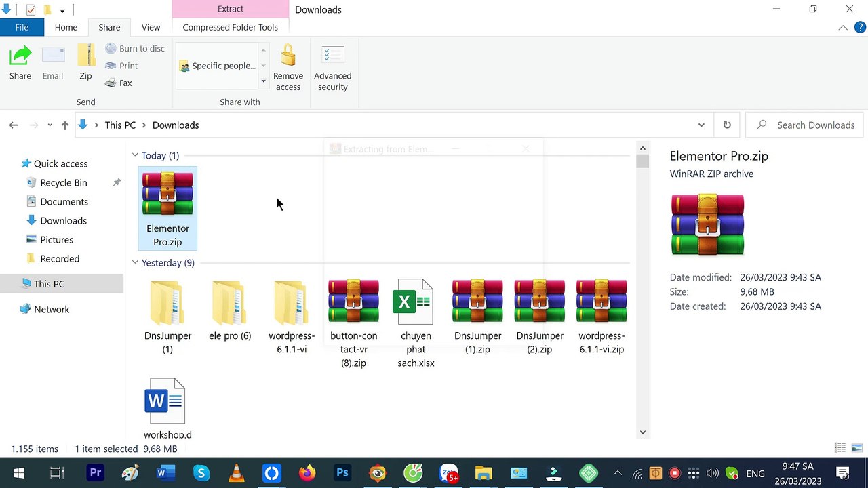Open Recycle Bin in navigation pane
Image resolution: width=868 pixels, height=488 pixels.
63,182
